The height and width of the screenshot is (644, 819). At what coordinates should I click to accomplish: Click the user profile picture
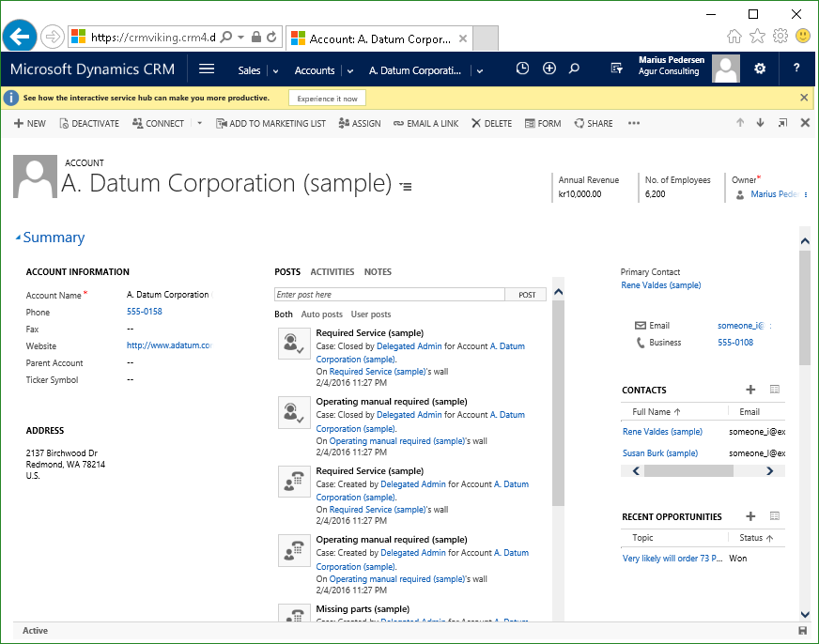[725, 69]
